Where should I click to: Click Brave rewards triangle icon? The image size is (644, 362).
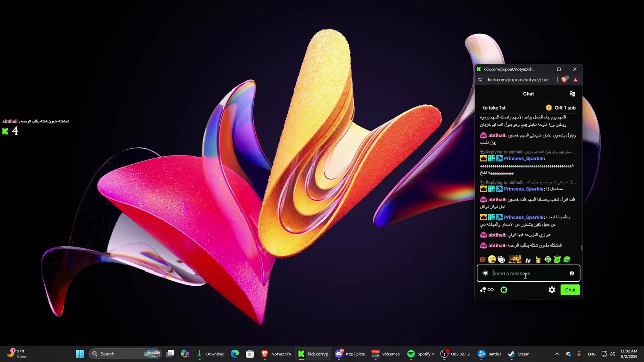[x=575, y=80]
